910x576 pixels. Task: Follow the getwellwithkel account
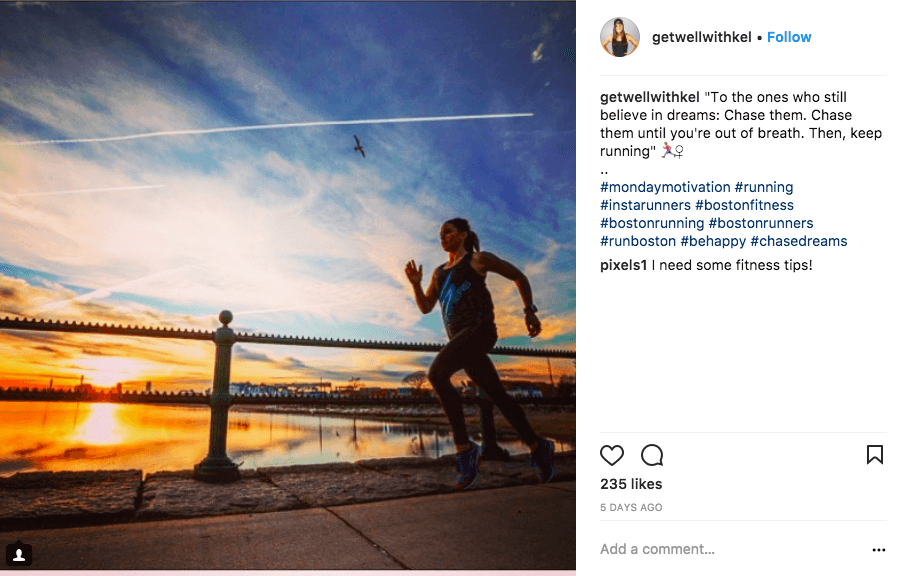click(789, 37)
